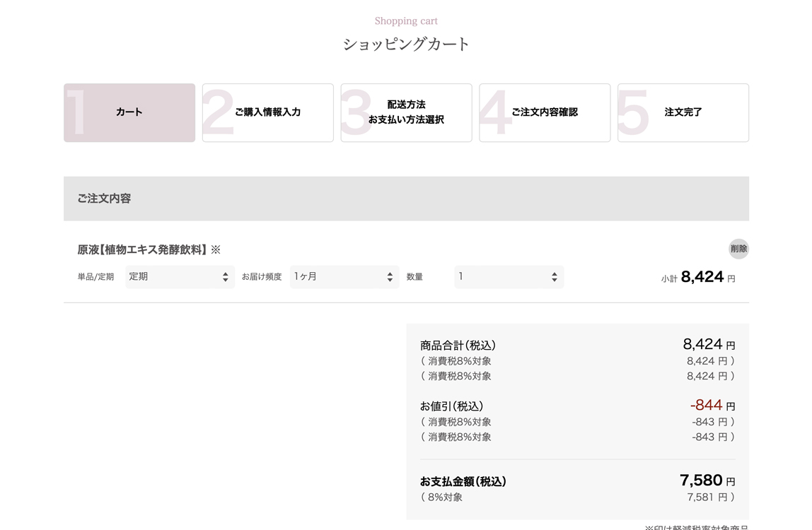Click the stepper arrows on the quantity selector
The image size is (812, 530).
(x=554, y=276)
